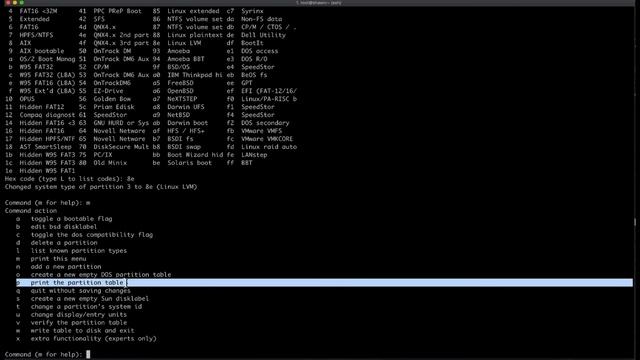Screen dimensions: 640x360
Task: Click the 'BSDI swap' partition type entry
Action: 184,147
